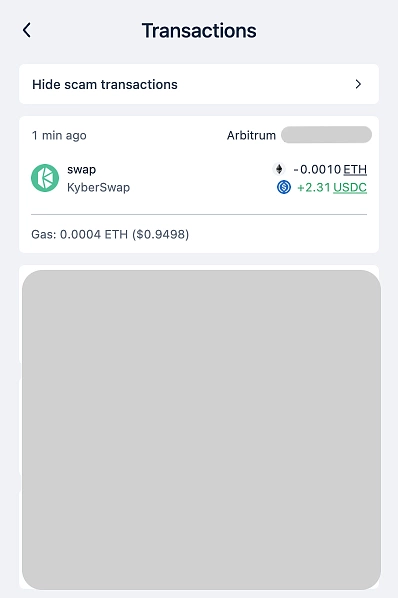Click the Ethereum diamond token icon
Viewport: 398px width, 598px height.
coord(279,169)
